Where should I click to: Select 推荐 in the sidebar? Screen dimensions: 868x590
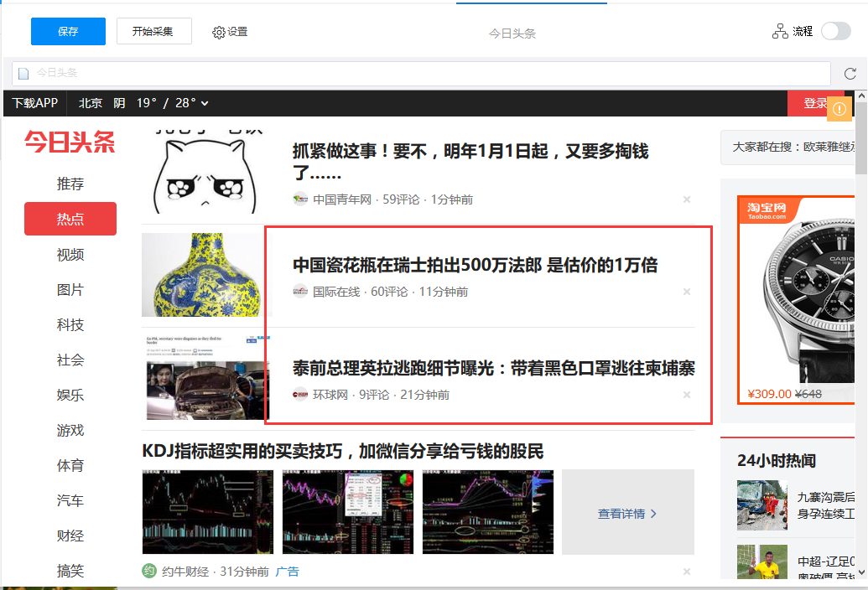pos(70,184)
